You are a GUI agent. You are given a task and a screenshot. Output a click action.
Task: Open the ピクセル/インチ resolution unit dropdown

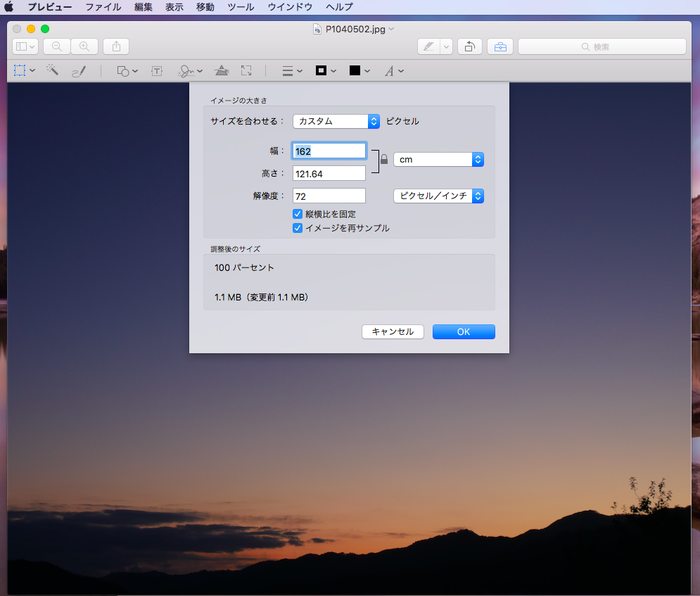point(438,196)
